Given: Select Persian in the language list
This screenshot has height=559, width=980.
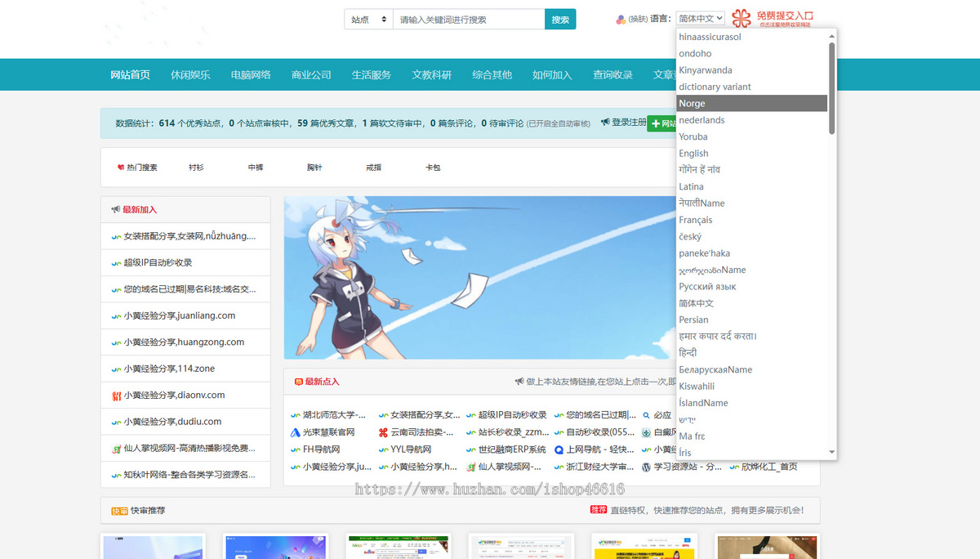Looking at the screenshot, I should [751, 320].
